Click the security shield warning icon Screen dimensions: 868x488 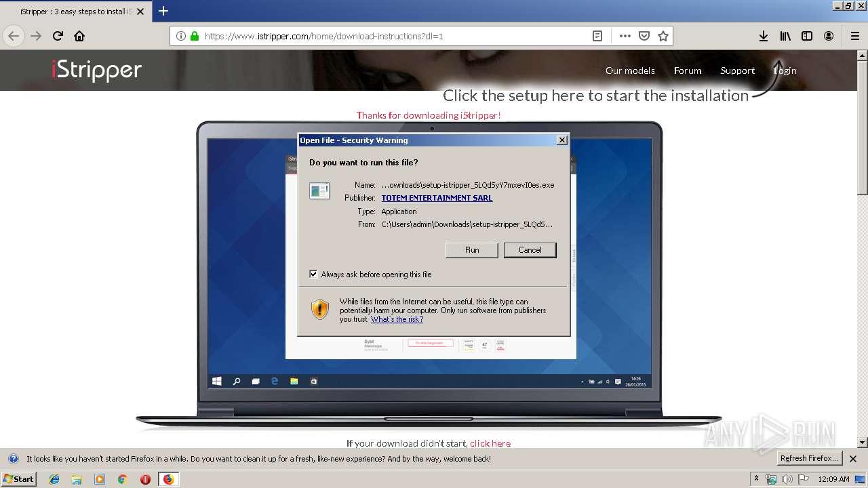point(320,310)
